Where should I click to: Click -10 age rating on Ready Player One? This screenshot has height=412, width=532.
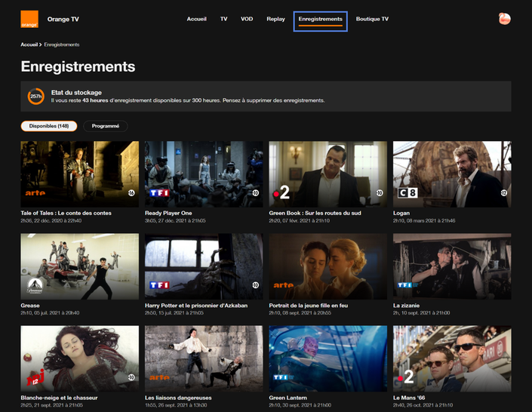[x=256, y=192]
